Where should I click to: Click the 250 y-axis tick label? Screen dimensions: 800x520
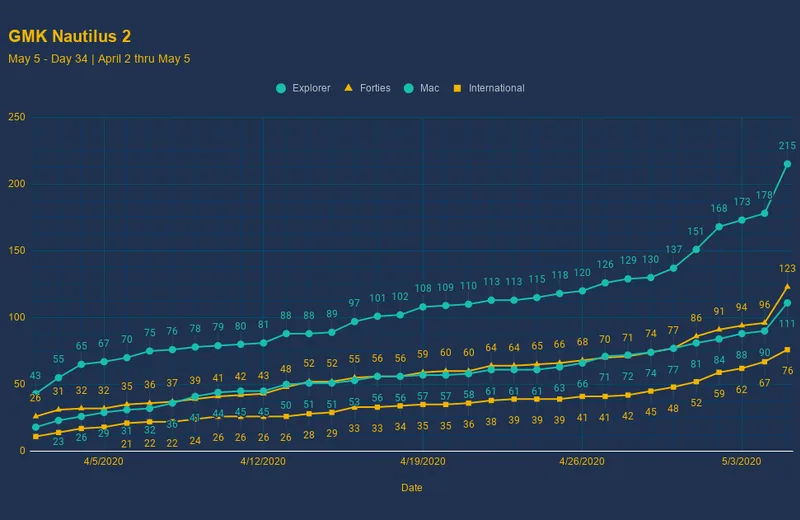17,117
